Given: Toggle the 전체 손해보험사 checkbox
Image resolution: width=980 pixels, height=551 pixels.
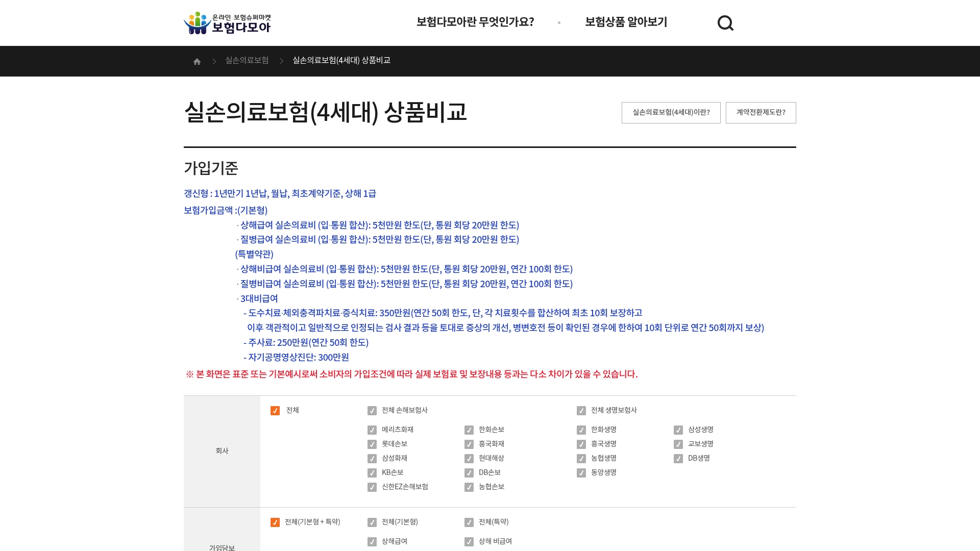Looking at the screenshot, I should click(x=372, y=410).
